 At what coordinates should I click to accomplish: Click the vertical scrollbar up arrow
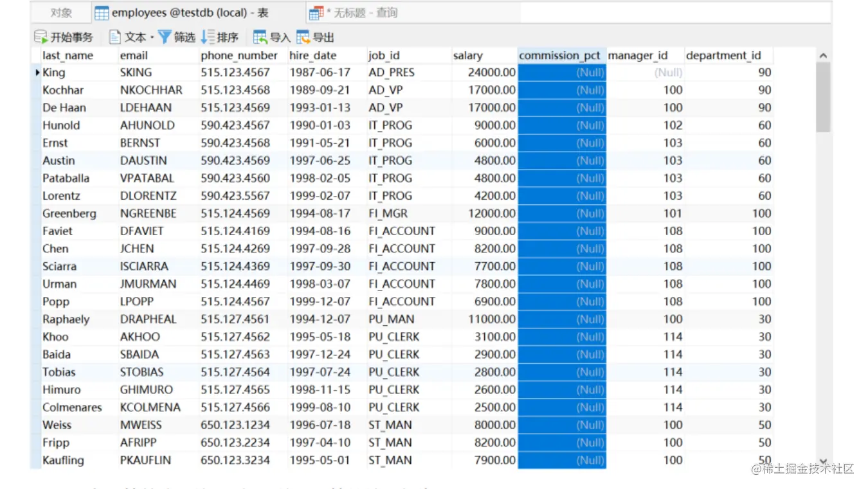(823, 56)
